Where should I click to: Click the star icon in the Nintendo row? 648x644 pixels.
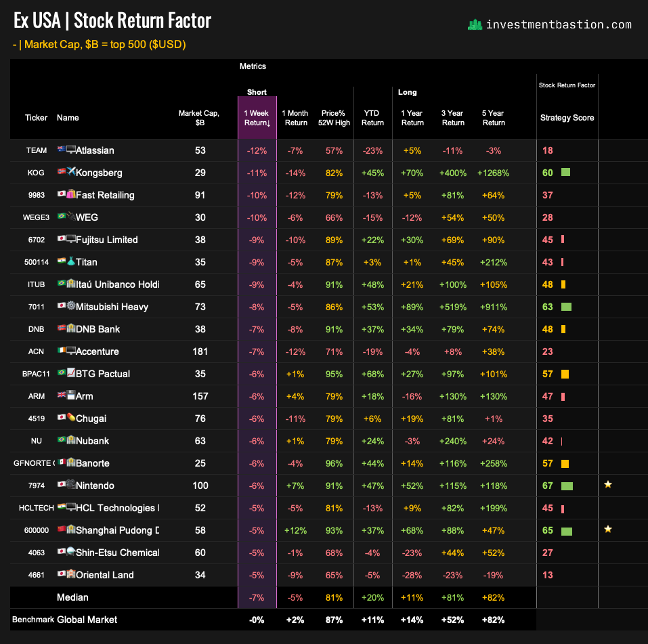[608, 484]
